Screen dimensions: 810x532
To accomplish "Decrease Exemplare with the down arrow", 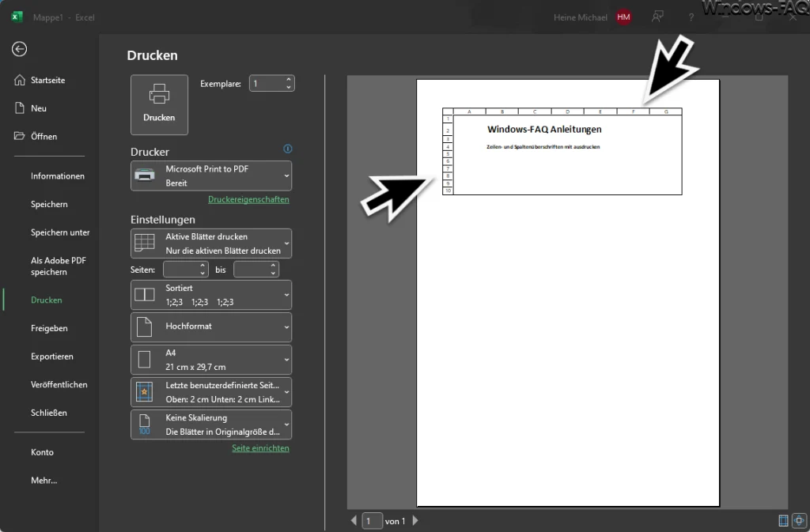I will (289, 87).
